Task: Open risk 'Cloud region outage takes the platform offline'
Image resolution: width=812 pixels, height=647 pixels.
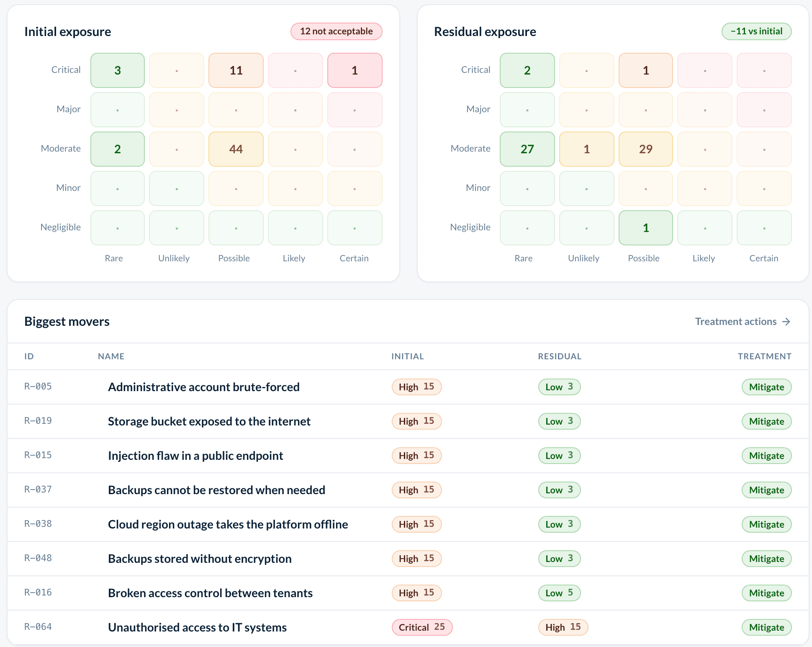Action: click(x=228, y=524)
